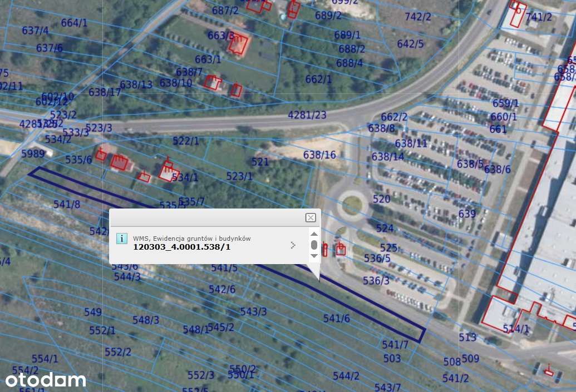The height and width of the screenshot is (392, 576).
Task: Click popup scrollbar up arrow
Action: (314, 234)
